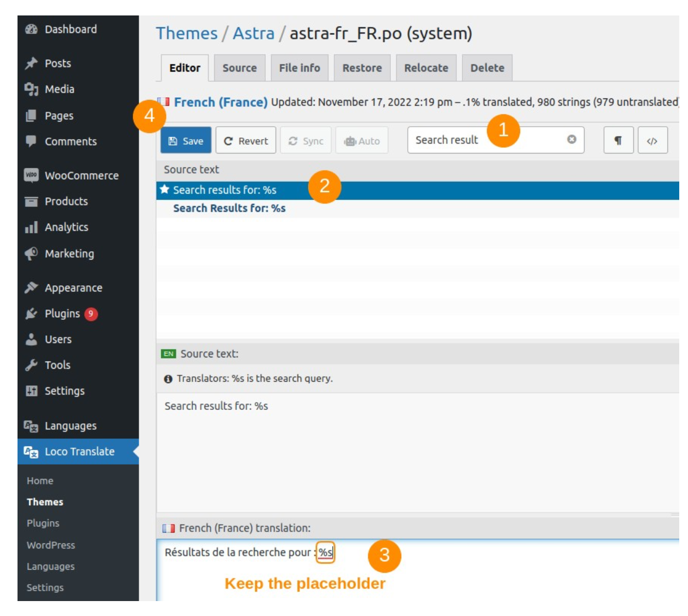This screenshot has height=616, width=688.
Task: Click the French flag icon beside locale
Action: click(x=164, y=101)
